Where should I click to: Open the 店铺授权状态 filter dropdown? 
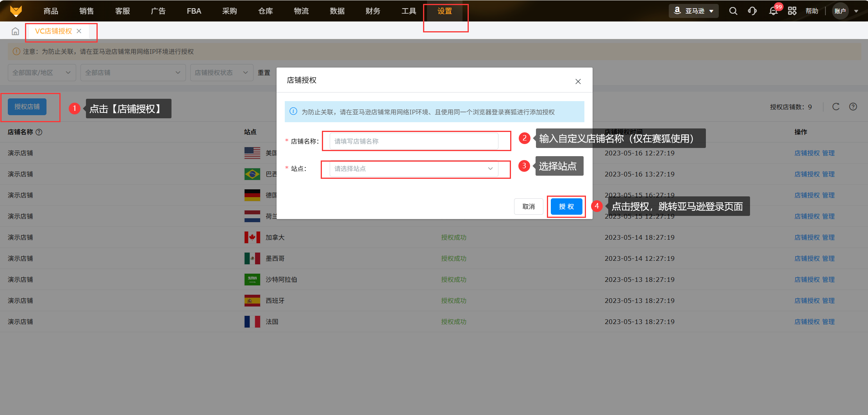point(221,73)
